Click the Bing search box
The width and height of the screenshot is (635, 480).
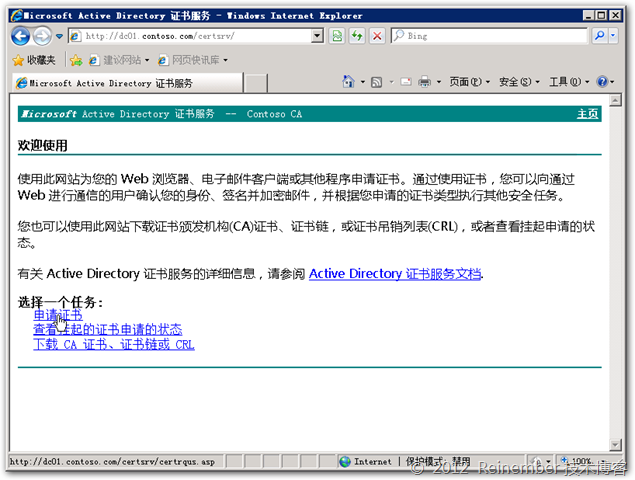point(489,36)
